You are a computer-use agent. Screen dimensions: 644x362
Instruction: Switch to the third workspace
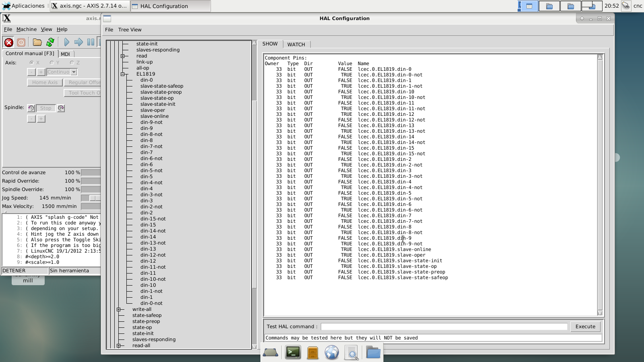570,6
